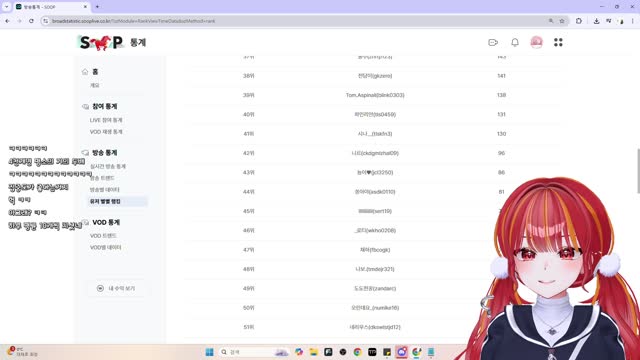Click the Windows taskbar search box

point(254,352)
